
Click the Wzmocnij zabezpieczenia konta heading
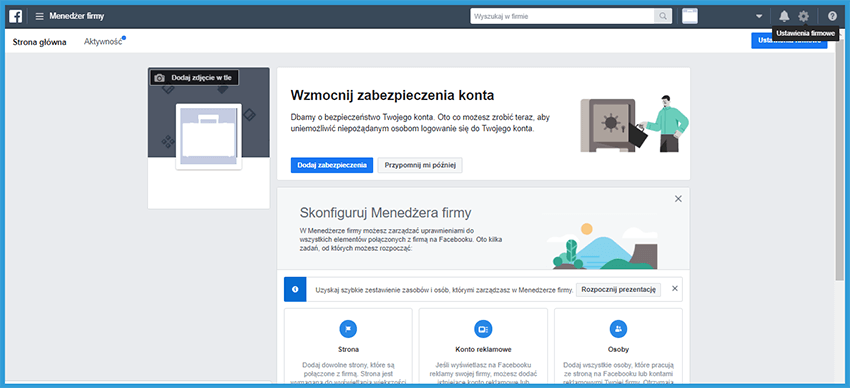click(x=392, y=96)
